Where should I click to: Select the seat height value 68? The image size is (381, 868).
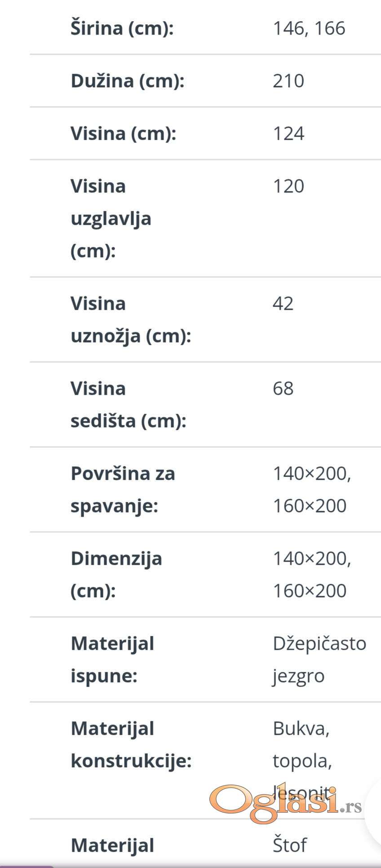(x=283, y=389)
